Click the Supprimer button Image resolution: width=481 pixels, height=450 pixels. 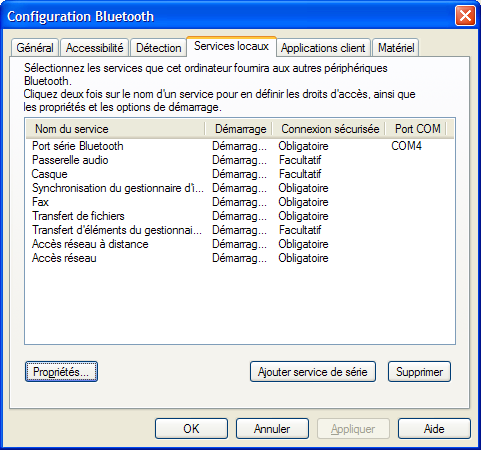[419, 372]
